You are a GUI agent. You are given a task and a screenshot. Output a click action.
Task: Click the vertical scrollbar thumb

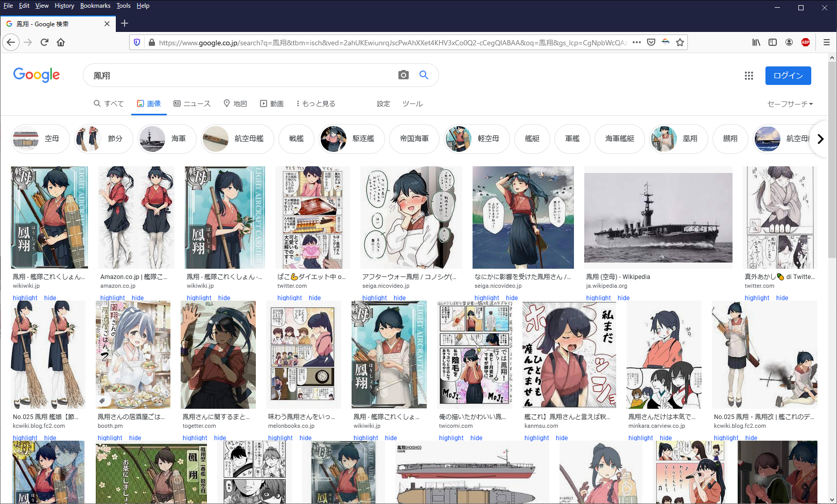pos(832,160)
